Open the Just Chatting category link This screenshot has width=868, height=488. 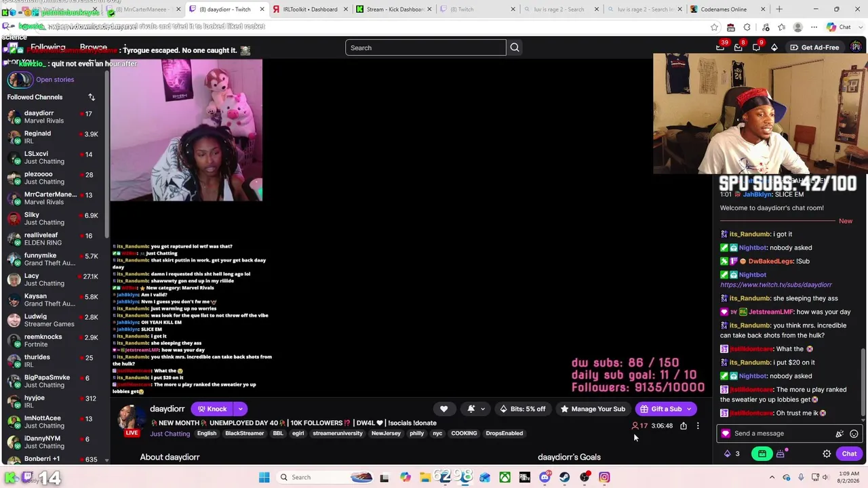pyautogui.click(x=170, y=434)
